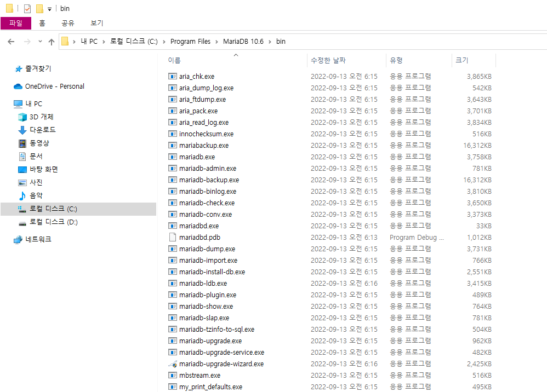Select the mariadb-tzinfo-to-sql.exe file name
547x392 pixels.
216,330
